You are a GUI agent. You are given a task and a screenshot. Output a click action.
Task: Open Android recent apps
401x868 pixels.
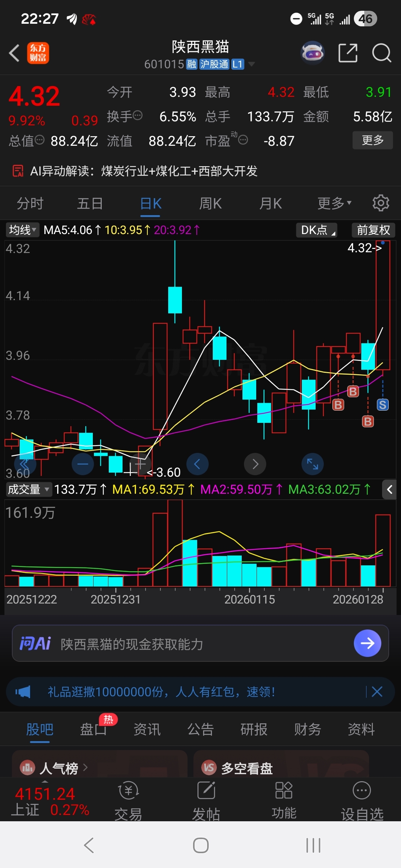tap(313, 845)
